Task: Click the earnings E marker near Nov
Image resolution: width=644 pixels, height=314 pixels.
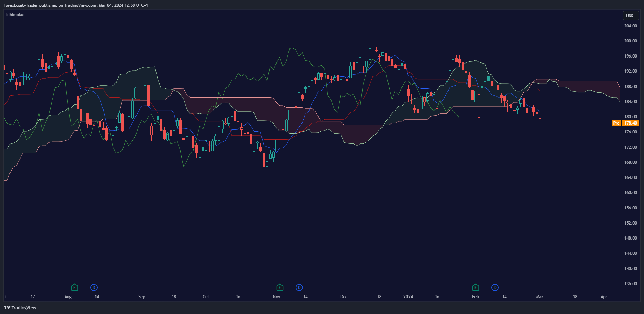Action: (x=280, y=288)
